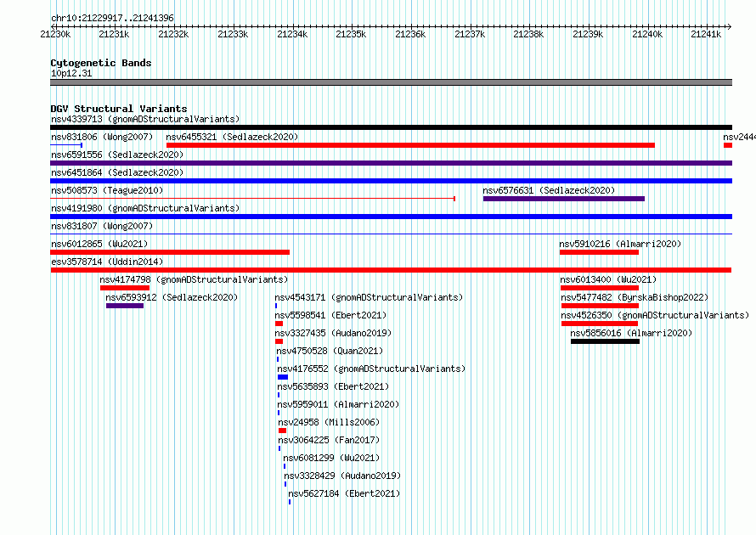Click the red nsv5910216 variant bar
The image size is (756, 535).
[600, 252]
